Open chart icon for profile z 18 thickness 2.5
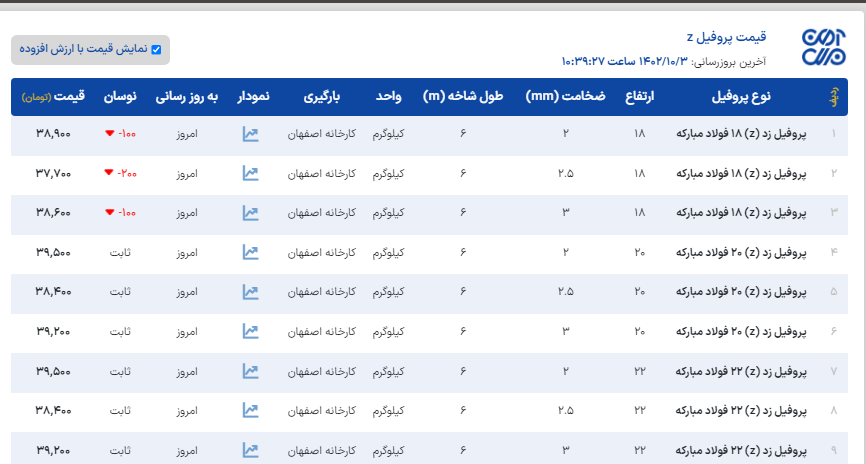This screenshot has width=866, height=464. click(x=250, y=173)
